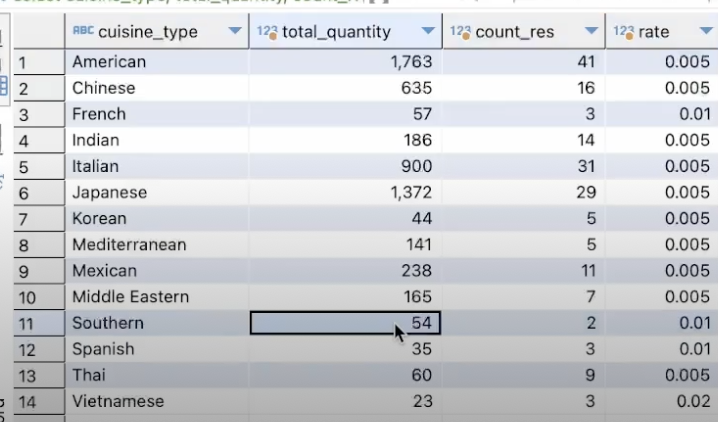Click the Middle Eastern cuisine cell

pyautogui.click(x=157, y=297)
